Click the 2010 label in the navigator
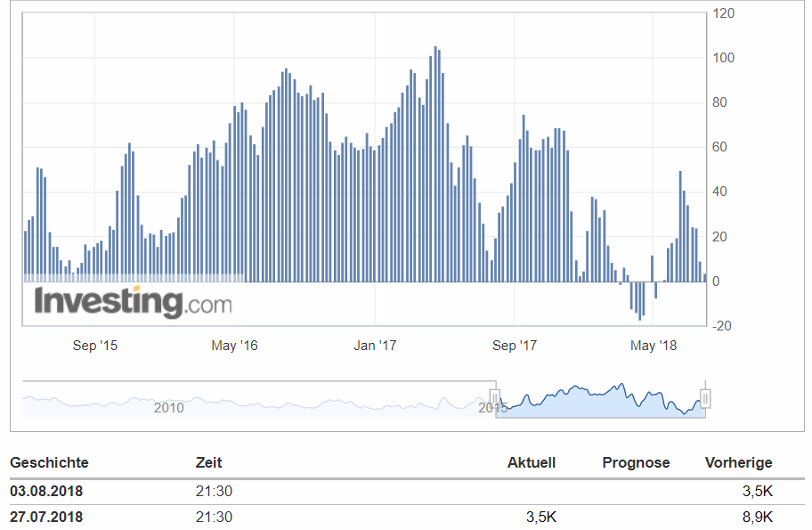This screenshot has width=812, height=530. [x=169, y=408]
